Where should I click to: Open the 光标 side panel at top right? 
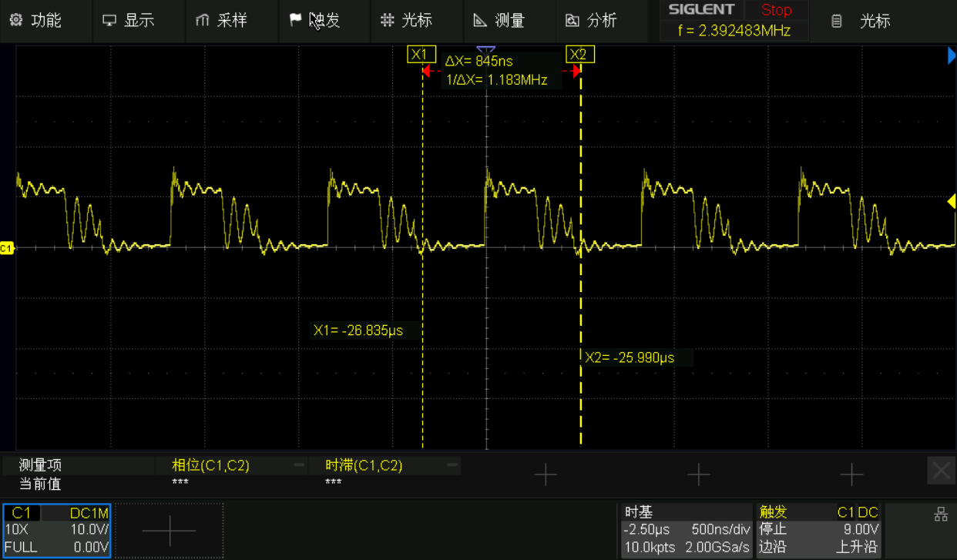click(863, 22)
